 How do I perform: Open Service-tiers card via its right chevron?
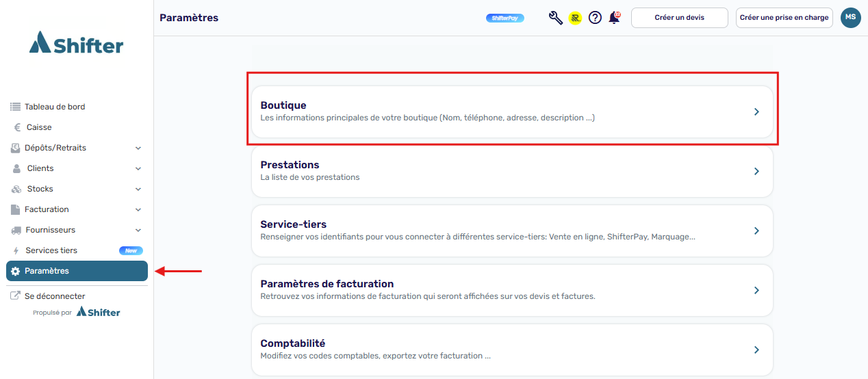click(x=756, y=231)
